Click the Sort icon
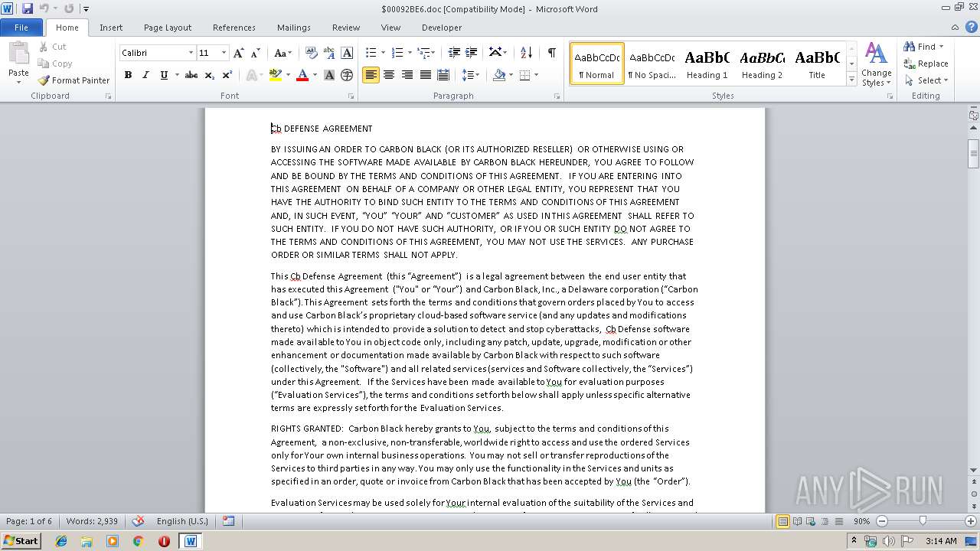 pyautogui.click(x=526, y=53)
